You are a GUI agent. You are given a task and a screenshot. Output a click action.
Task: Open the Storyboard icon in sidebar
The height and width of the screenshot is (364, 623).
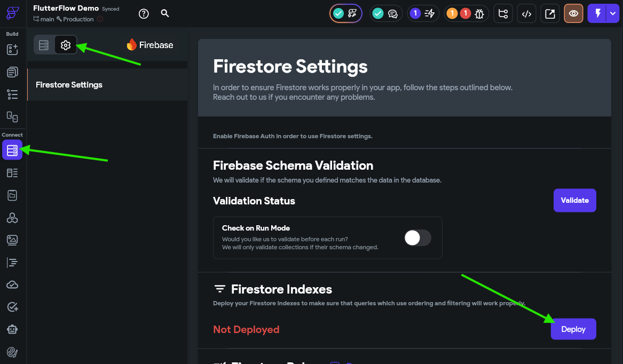(x=12, y=117)
